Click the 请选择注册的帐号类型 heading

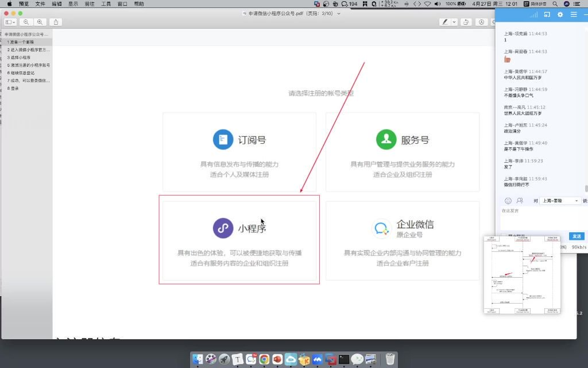(x=320, y=93)
